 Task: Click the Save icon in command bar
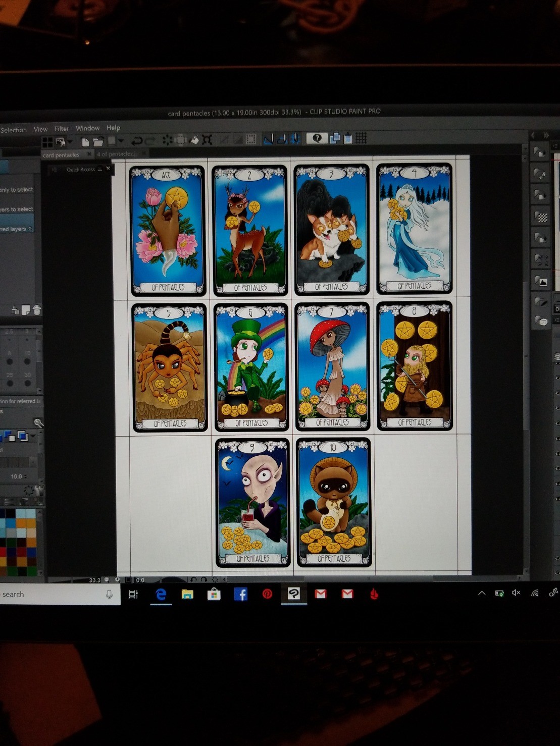point(112,141)
